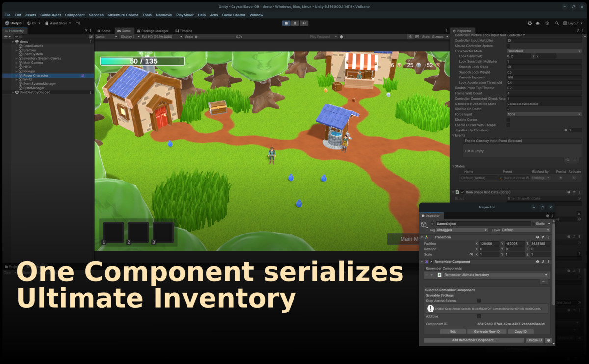Open the Window menu
Image resolution: width=589 pixels, height=364 pixels.
(256, 15)
